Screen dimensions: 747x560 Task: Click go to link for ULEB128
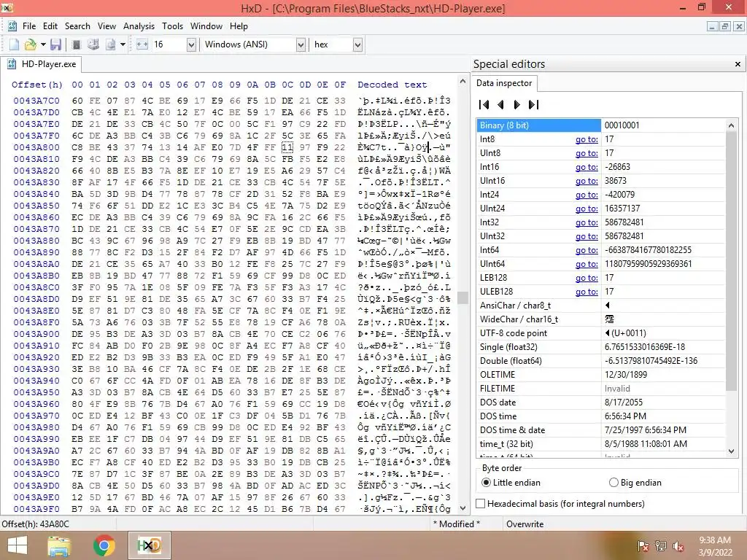(587, 291)
